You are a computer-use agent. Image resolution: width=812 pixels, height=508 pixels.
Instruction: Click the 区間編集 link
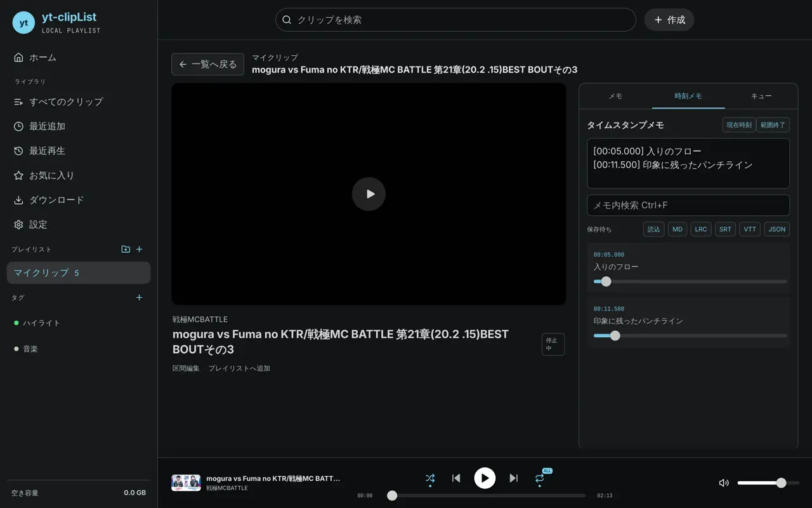[186, 368]
